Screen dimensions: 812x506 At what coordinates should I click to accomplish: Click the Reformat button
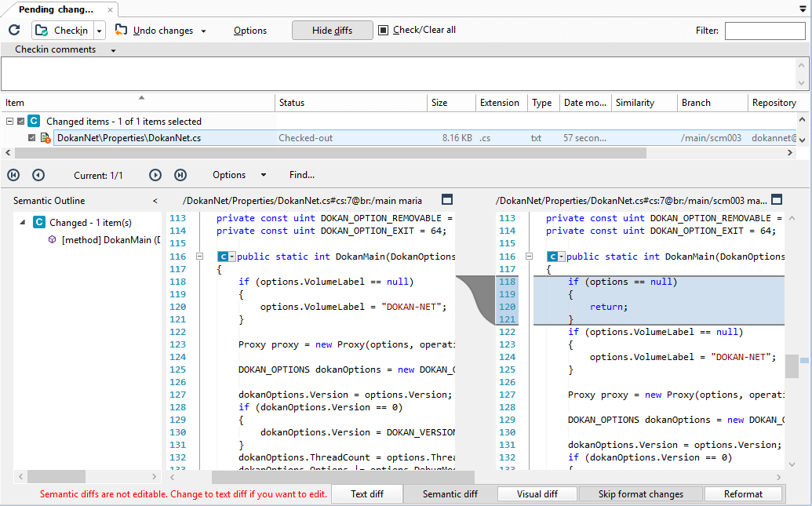click(x=743, y=494)
